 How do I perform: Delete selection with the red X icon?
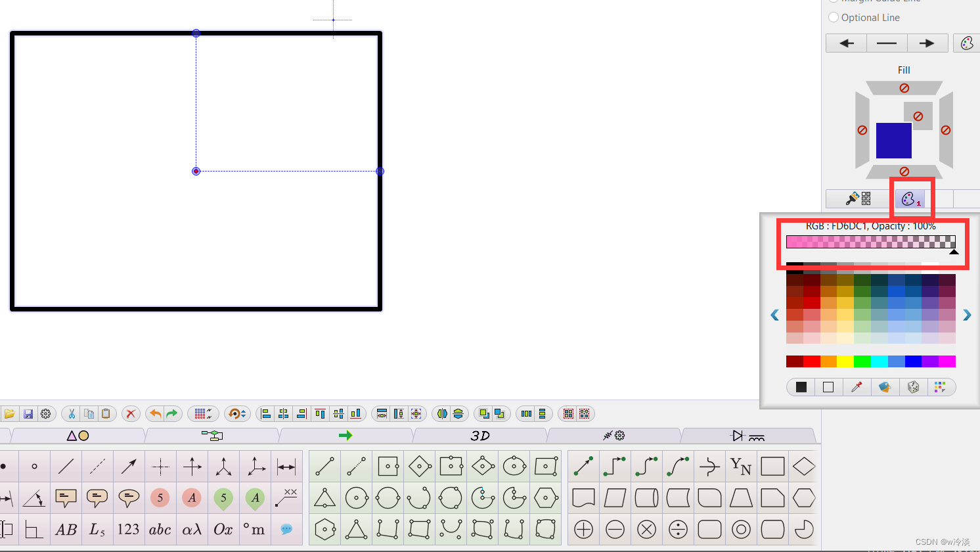coord(131,414)
